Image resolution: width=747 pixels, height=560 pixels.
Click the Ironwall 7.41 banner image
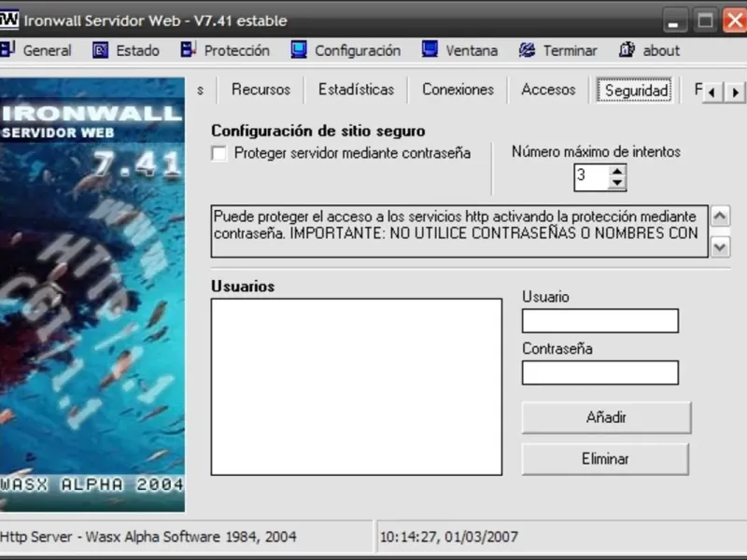point(92,294)
